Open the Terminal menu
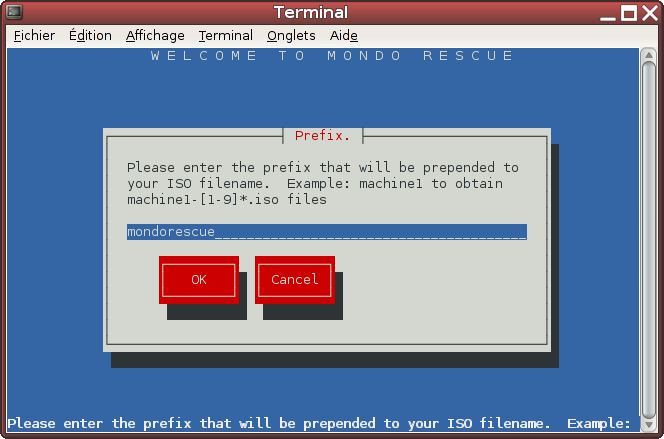The height and width of the screenshot is (439, 664). 226,36
